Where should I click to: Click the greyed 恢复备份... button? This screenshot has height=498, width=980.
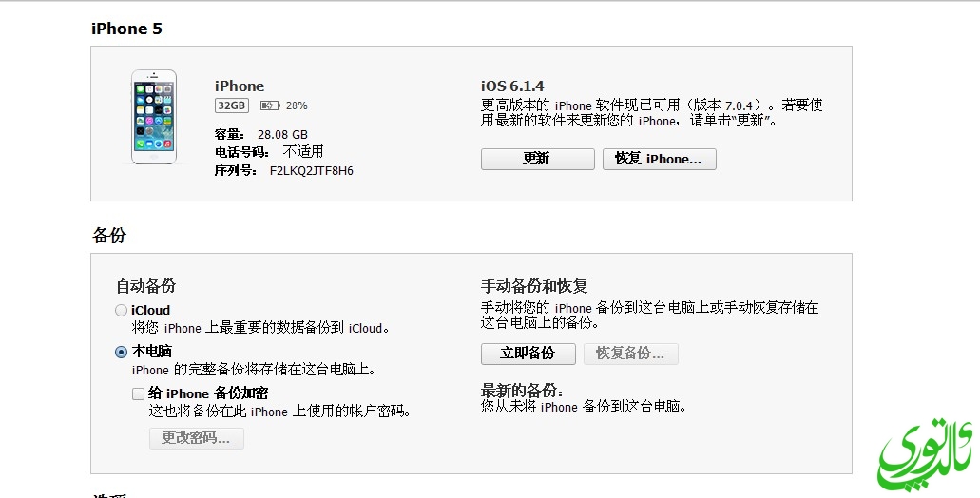point(630,354)
